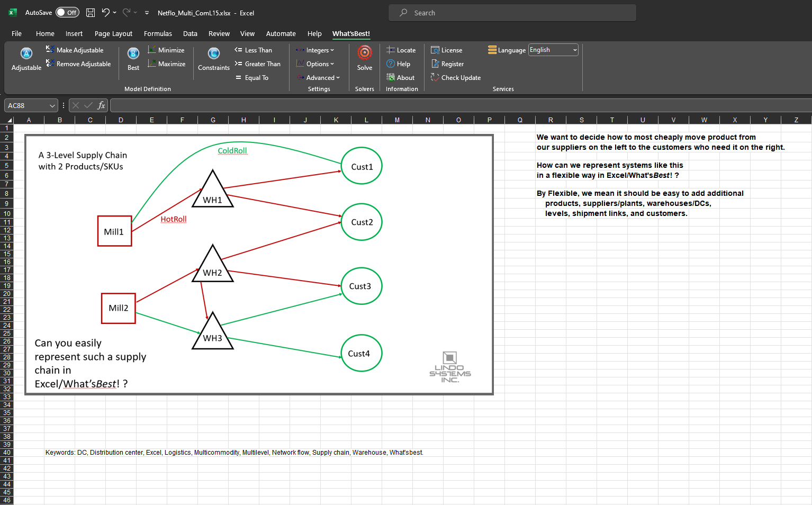The height and width of the screenshot is (505, 812).
Task: Click in the Search box
Action: (x=512, y=13)
